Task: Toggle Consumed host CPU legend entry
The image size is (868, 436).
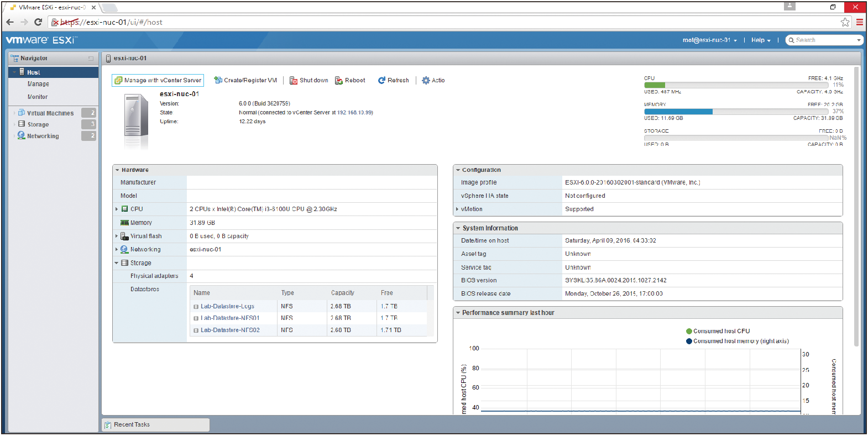Action: coord(718,331)
